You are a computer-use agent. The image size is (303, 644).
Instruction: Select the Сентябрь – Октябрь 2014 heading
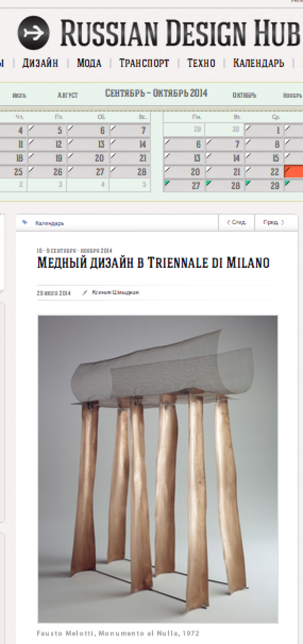coord(156,93)
